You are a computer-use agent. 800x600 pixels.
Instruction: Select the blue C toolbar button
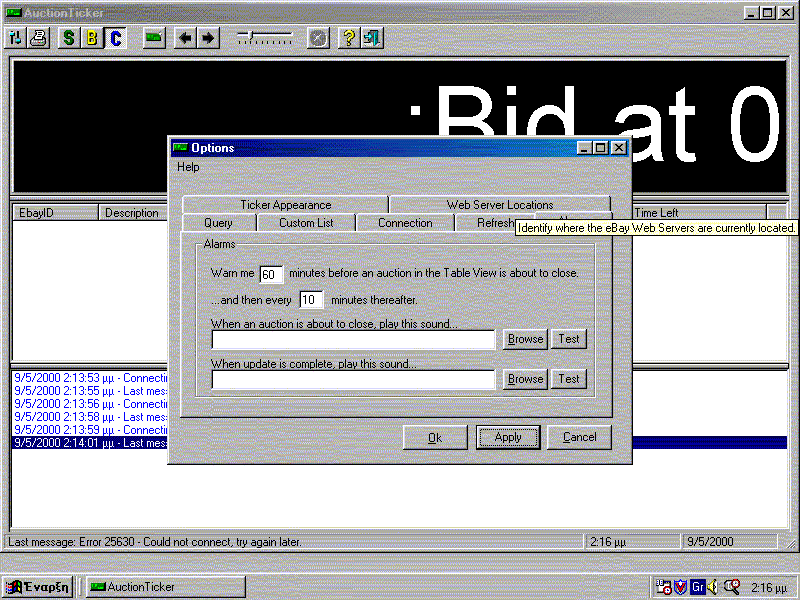click(x=116, y=38)
